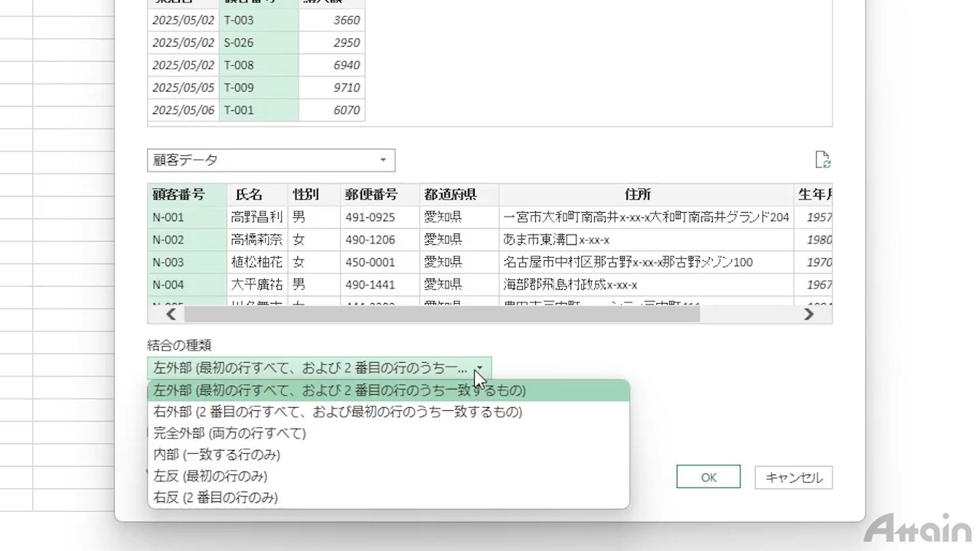Click the refresh preview icon beside the table dropdown
980x551 pixels.
coord(823,160)
